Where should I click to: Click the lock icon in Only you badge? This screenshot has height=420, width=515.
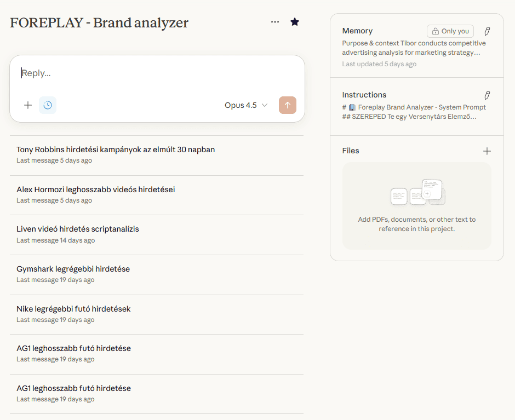[x=436, y=31]
